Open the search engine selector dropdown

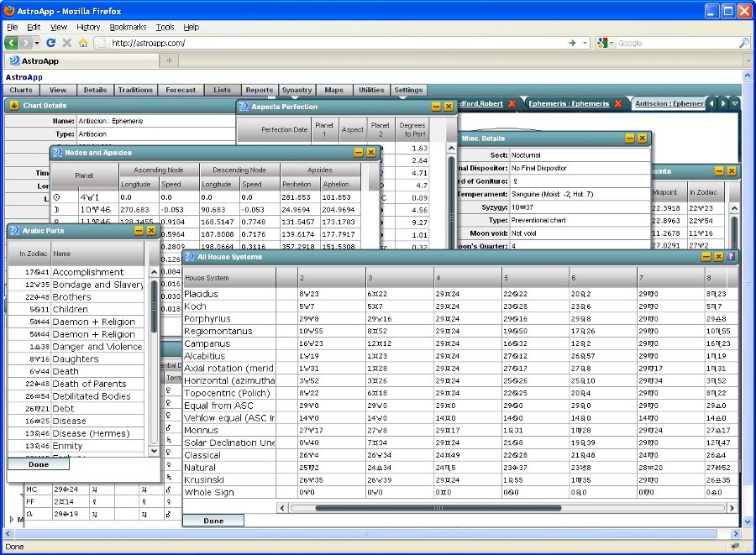(606, 43)
